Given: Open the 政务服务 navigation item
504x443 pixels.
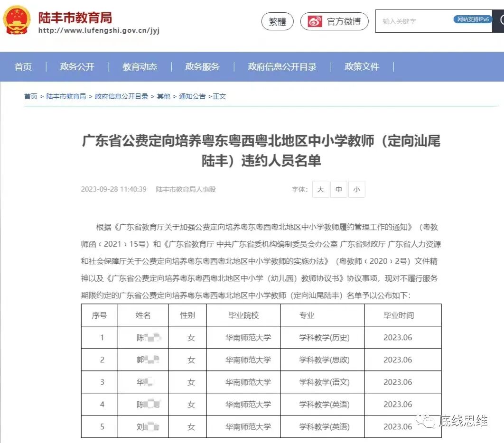Looking at the screenshot, I should click(203, 66).
